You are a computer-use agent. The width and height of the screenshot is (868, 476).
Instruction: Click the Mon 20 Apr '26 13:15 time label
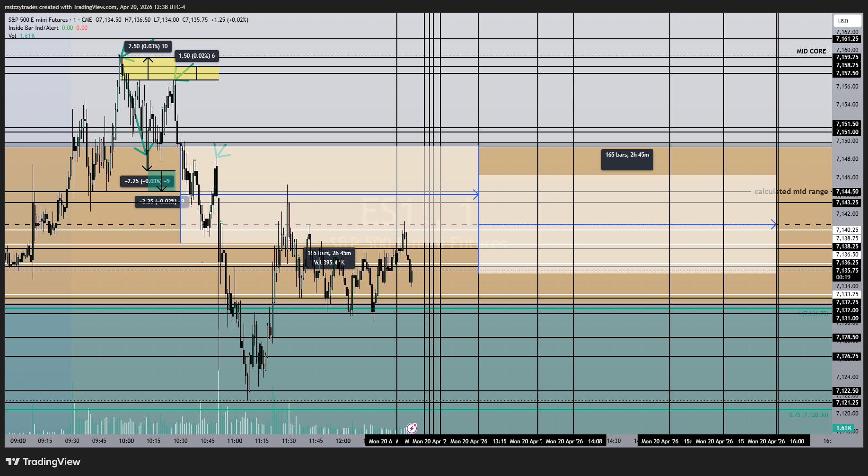pos(478,441)
